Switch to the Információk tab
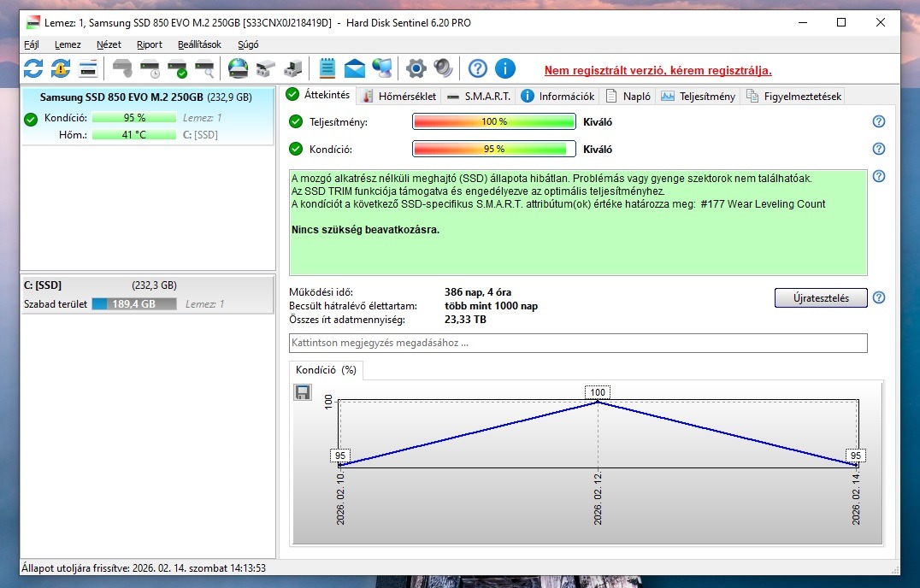920x588 pixels. click(558, 96)
